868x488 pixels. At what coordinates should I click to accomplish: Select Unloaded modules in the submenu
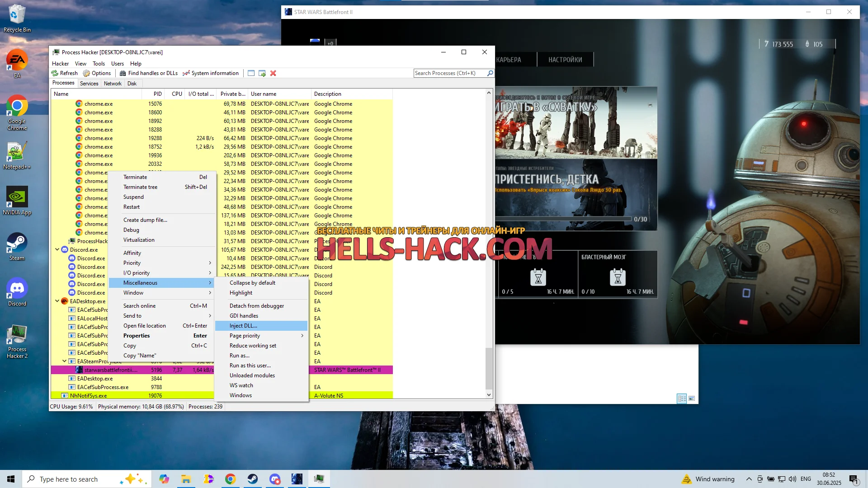tap(261, 375)
